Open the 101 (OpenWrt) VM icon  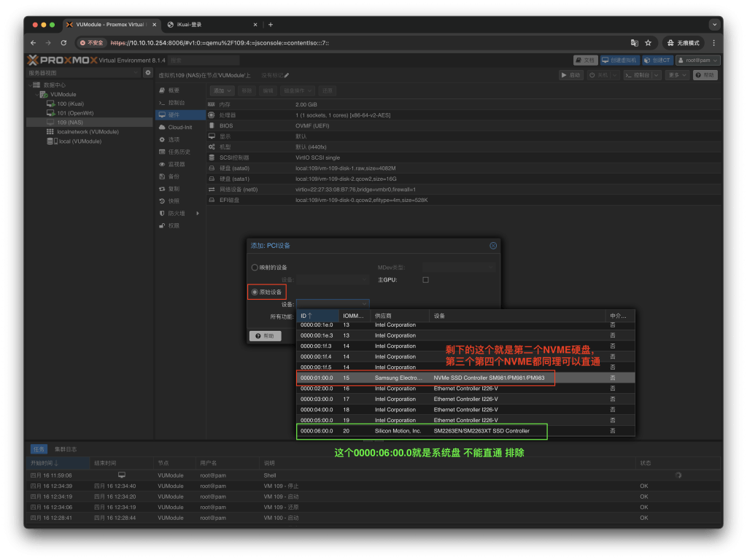[51, 113]
